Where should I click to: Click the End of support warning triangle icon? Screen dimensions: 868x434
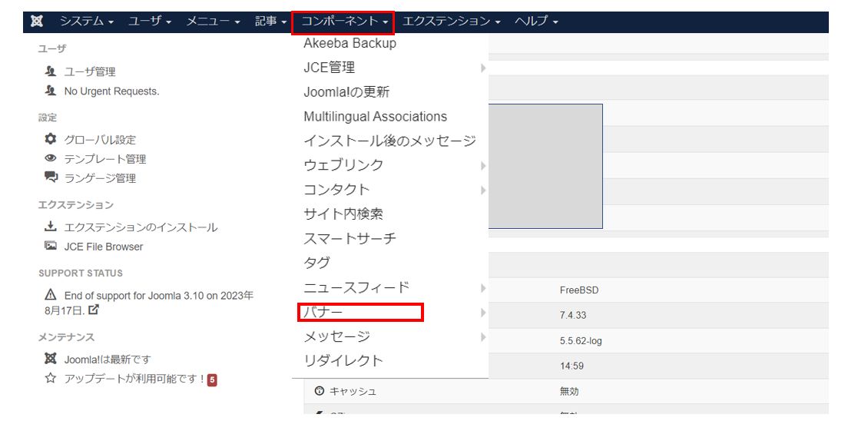(x=51, y=294)
